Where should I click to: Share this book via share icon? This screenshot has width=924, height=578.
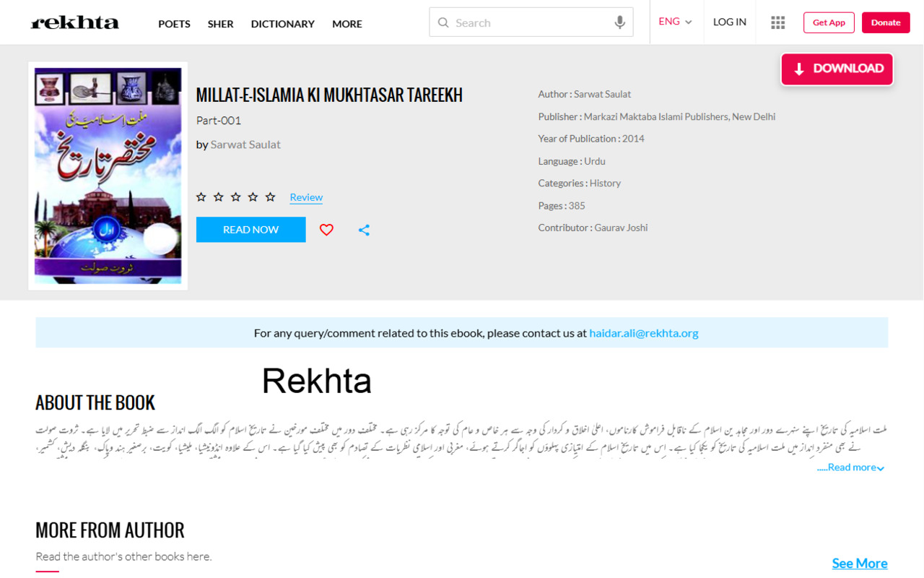pyautogui.click(x=364, y=230)
